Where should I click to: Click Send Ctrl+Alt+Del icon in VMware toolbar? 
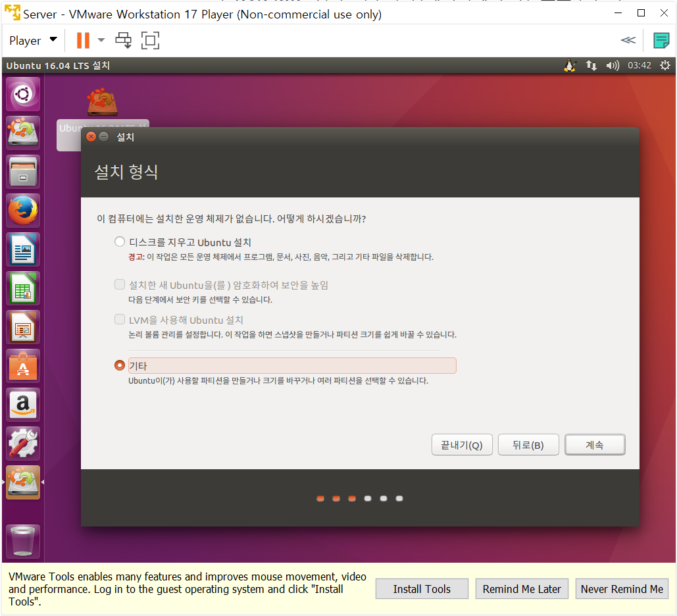pyautogui.click(x=124, y=40)
